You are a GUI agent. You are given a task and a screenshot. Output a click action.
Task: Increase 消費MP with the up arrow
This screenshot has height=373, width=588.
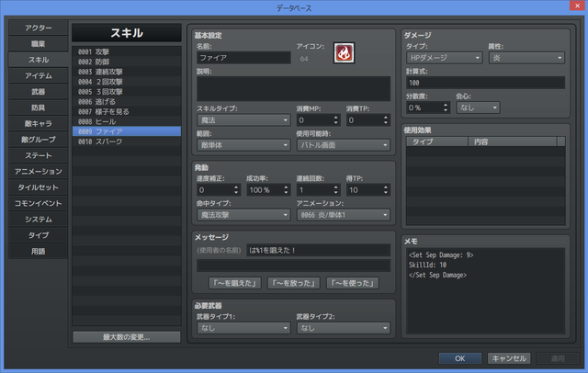click(335, 118)
